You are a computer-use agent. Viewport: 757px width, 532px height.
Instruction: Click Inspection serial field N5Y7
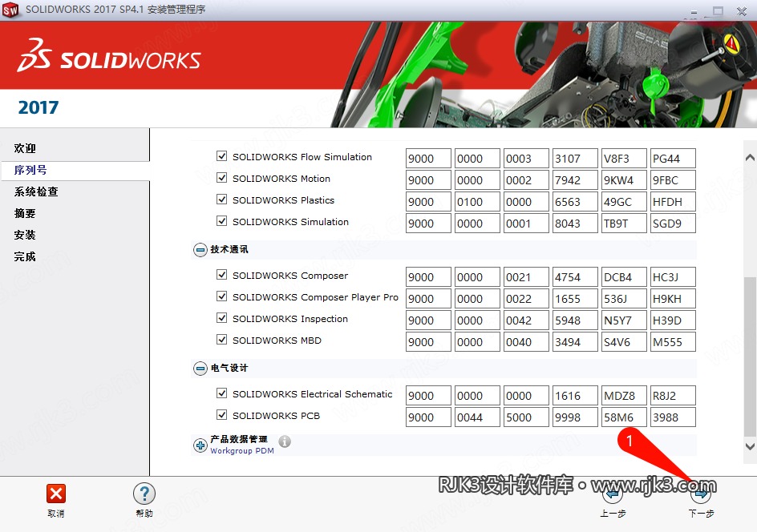624,320
